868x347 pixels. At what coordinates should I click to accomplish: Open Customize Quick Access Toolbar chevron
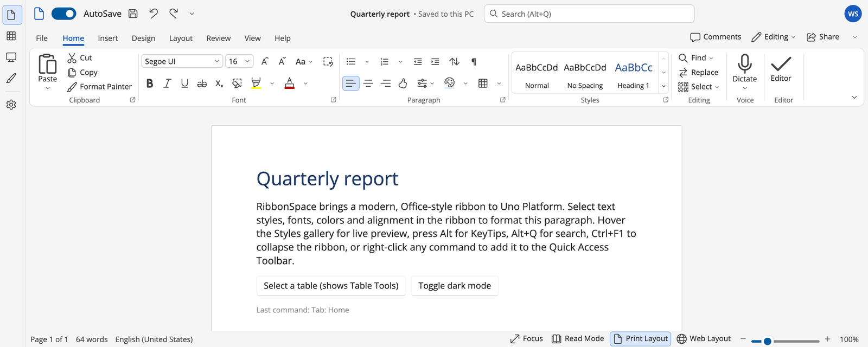click(192, 14)
